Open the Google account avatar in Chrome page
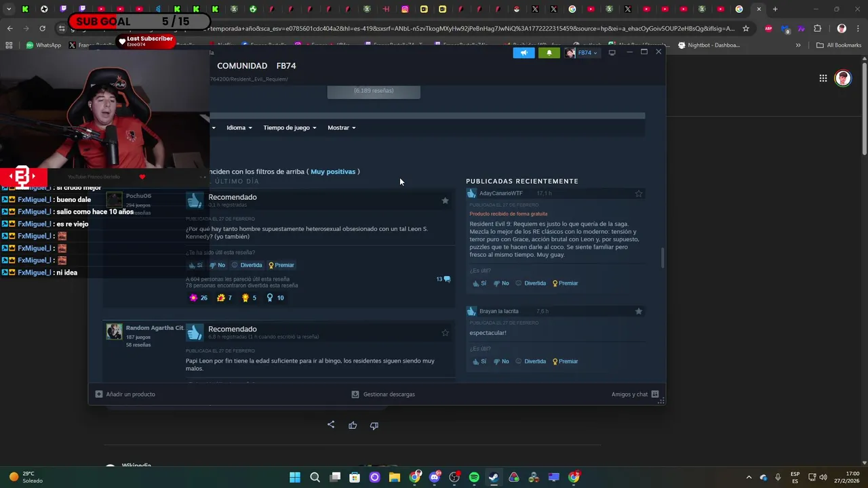Image resolution: width=868 pixels, height=488 pixels. (x=843, y=78)
